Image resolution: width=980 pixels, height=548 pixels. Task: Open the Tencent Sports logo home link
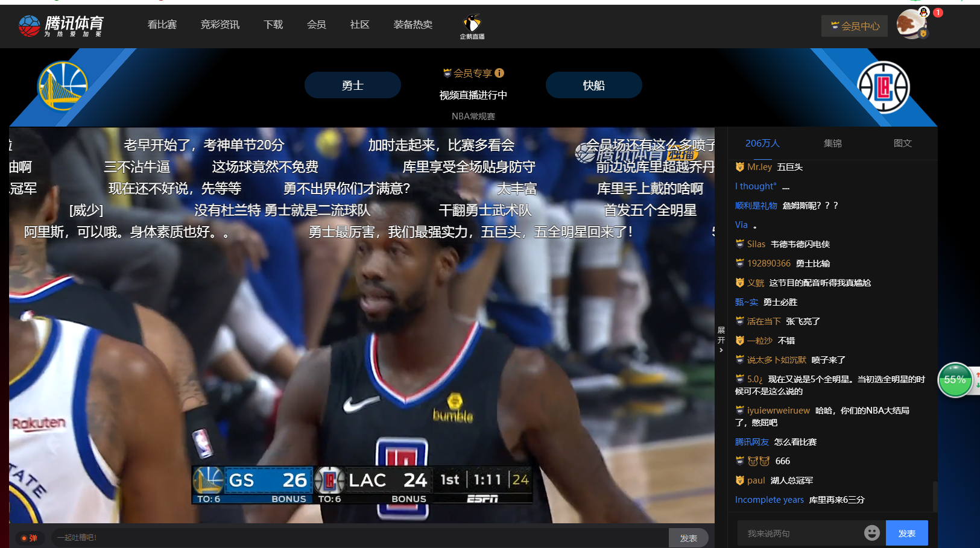click(x=61, y=25)
